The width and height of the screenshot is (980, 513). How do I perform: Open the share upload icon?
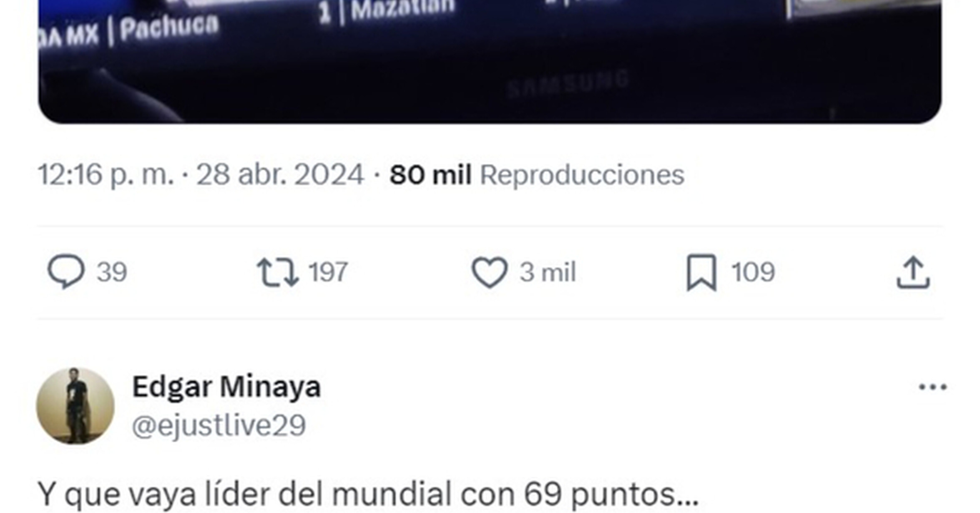tap(913, 272)
